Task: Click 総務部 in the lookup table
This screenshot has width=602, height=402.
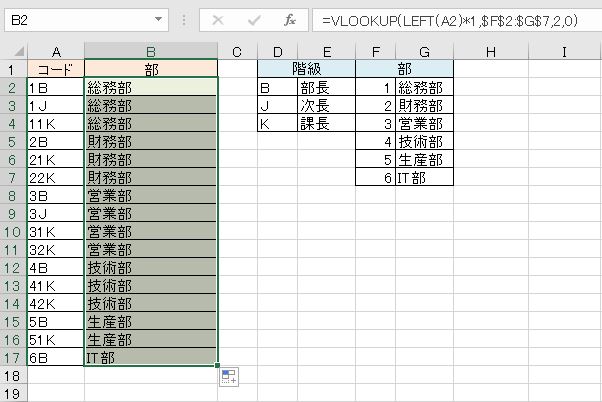Action: (x=425, y=88)
